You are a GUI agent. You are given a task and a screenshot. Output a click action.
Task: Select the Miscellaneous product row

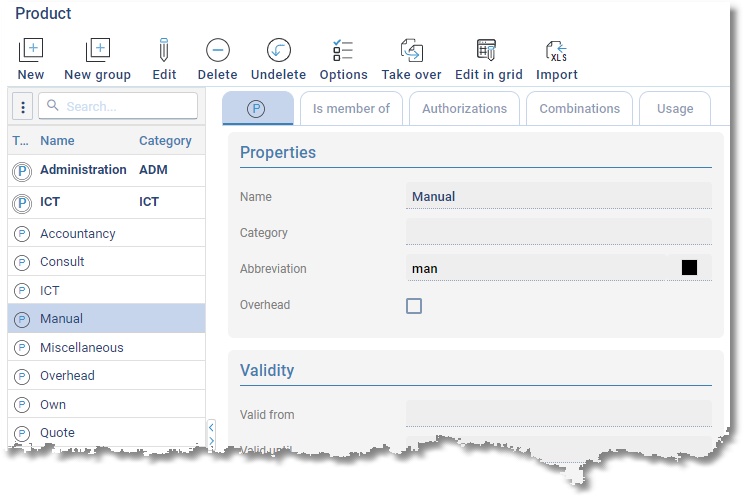[106, 347]
